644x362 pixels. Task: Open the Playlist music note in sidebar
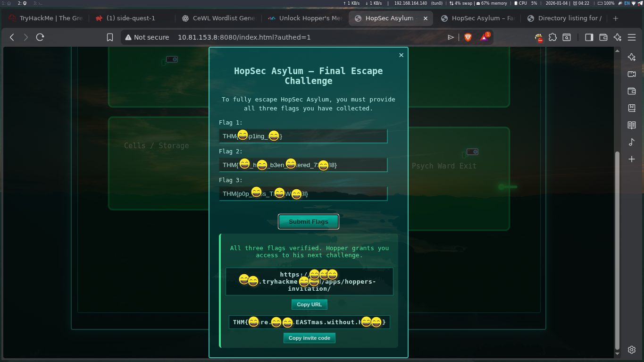[x=632, y=142]
